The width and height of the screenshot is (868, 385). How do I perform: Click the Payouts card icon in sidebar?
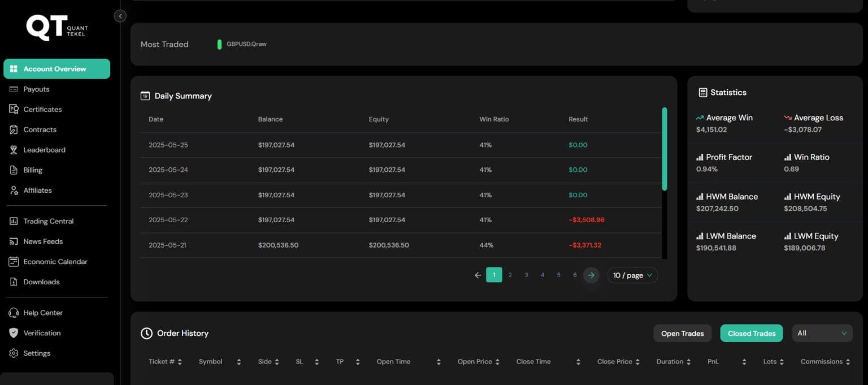[14, 89]
